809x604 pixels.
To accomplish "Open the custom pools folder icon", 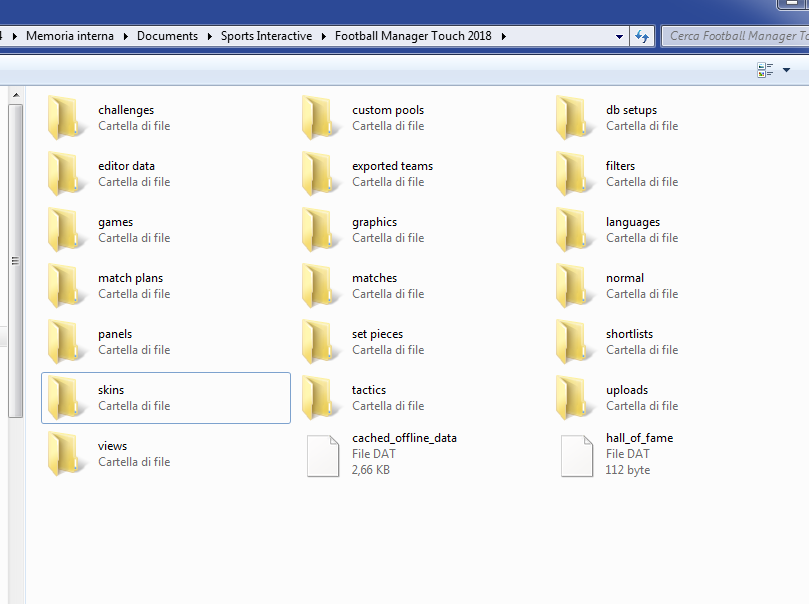I will pyautogui.click(x=320, y=118).
